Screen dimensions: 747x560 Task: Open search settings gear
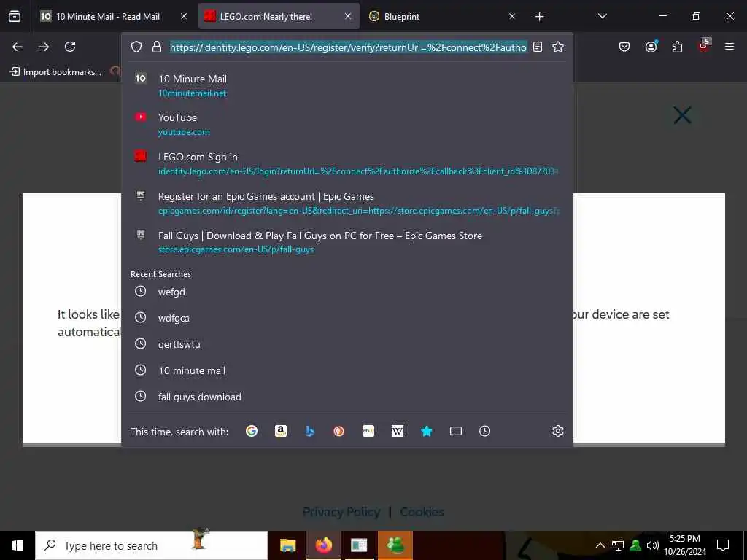(x=558, y=431)
